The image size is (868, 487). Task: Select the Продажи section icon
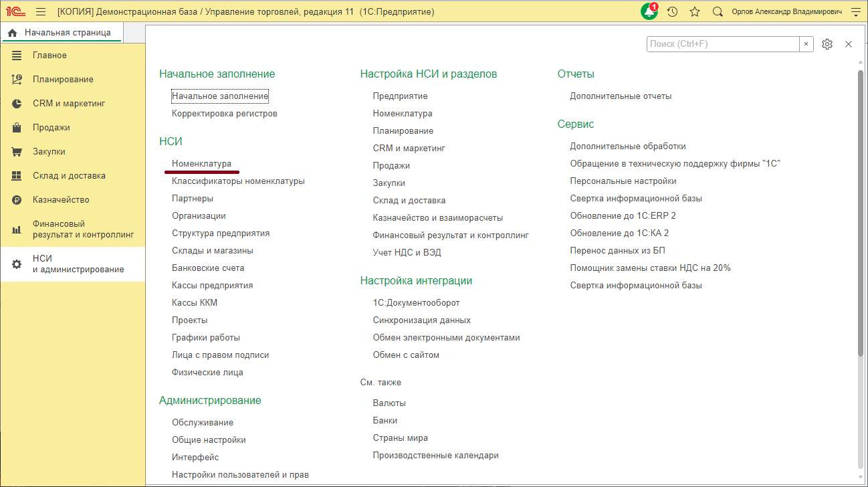point(18,127)
